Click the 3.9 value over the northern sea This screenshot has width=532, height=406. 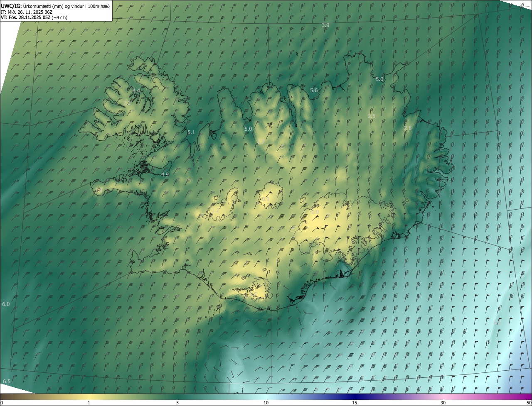325,25
